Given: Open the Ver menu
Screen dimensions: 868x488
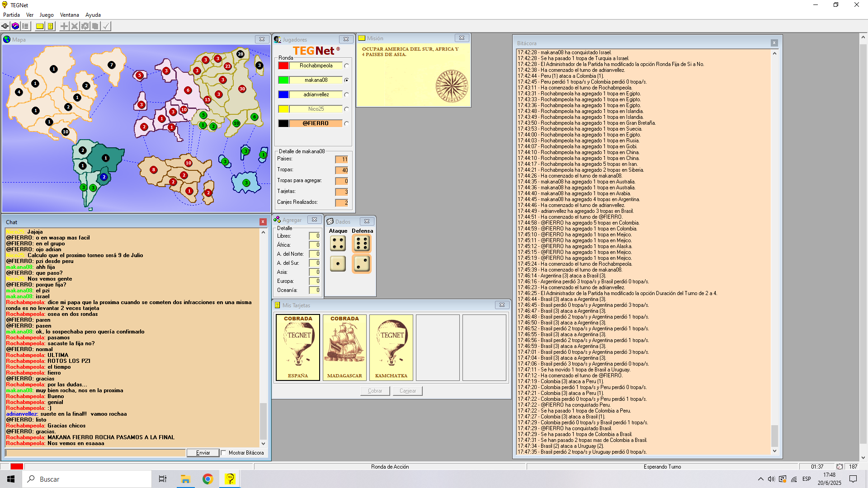Looking at the screenshot, I should (30, 15).
